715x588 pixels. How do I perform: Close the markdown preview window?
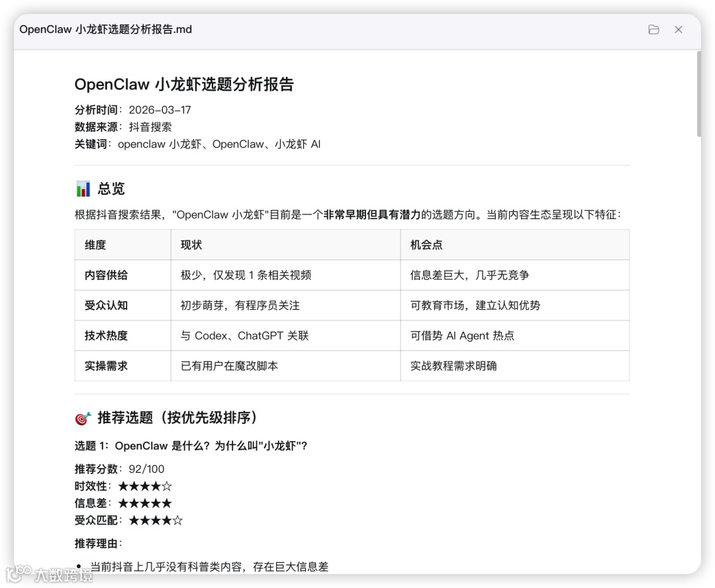[678, 30]
